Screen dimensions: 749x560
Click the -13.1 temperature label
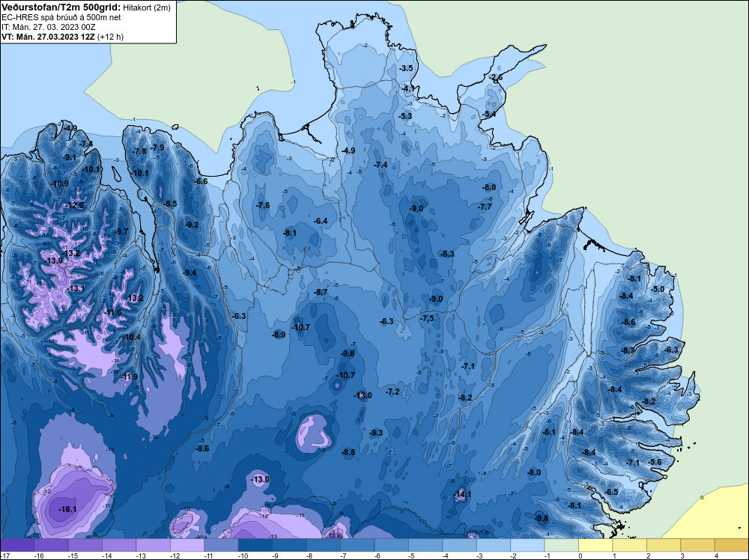76,288
